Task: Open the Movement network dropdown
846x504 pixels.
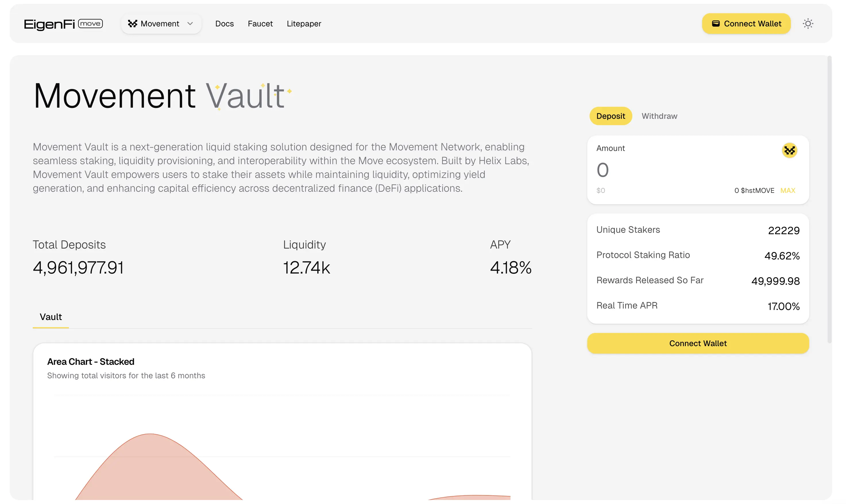Action: pos(161,24)
